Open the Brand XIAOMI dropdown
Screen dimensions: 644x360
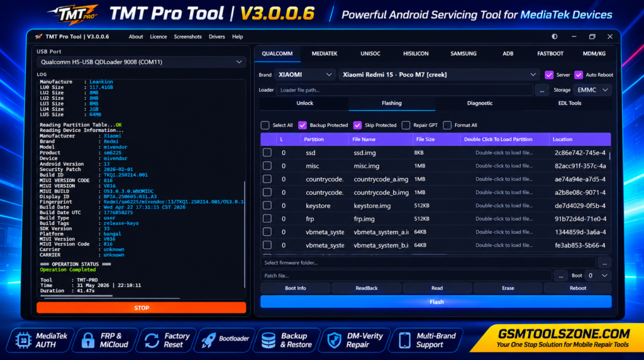[305, 75]
